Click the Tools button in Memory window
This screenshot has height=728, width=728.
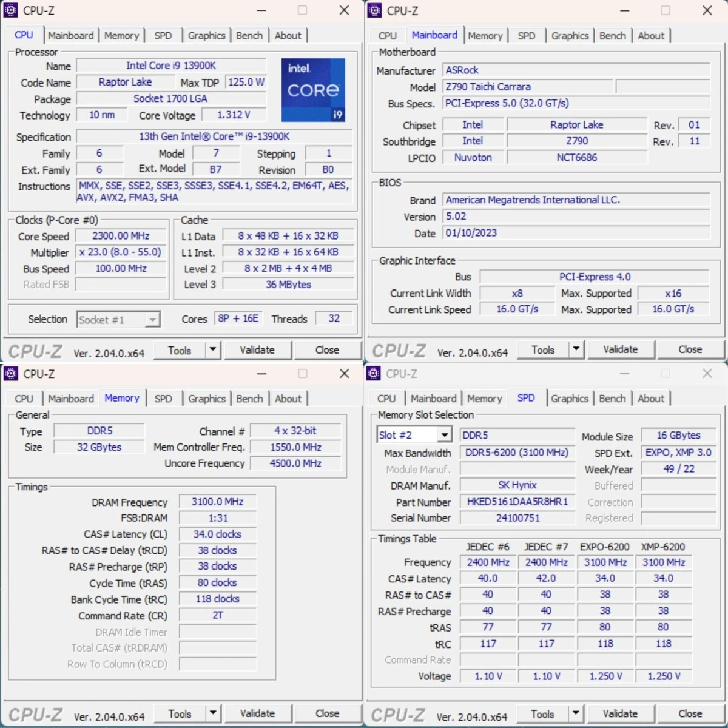point(180,714)
